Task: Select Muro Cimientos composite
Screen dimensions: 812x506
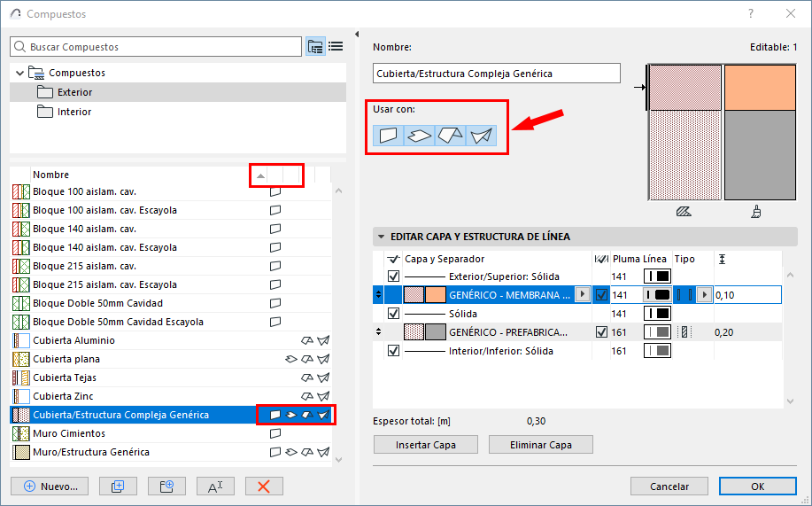Action: pyautogui.click(x=171, y=433)
